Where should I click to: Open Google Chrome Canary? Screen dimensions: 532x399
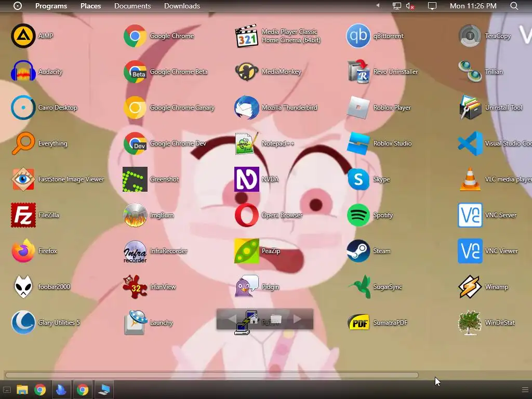135,108
